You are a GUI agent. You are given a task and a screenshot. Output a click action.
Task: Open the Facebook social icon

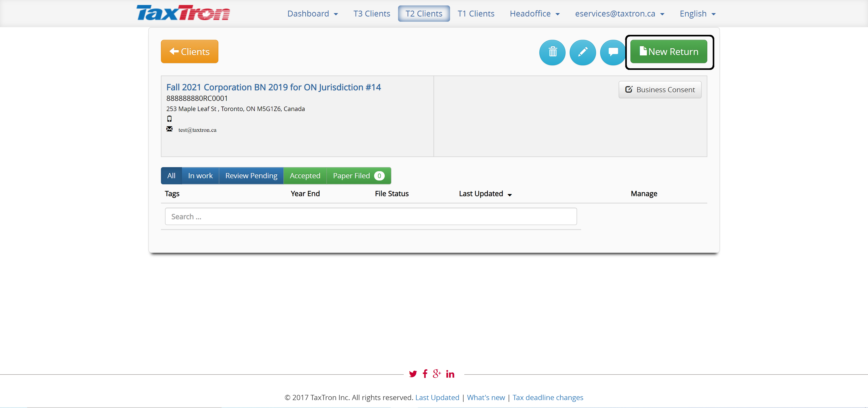pyautogui.click(x=425, y=374)
